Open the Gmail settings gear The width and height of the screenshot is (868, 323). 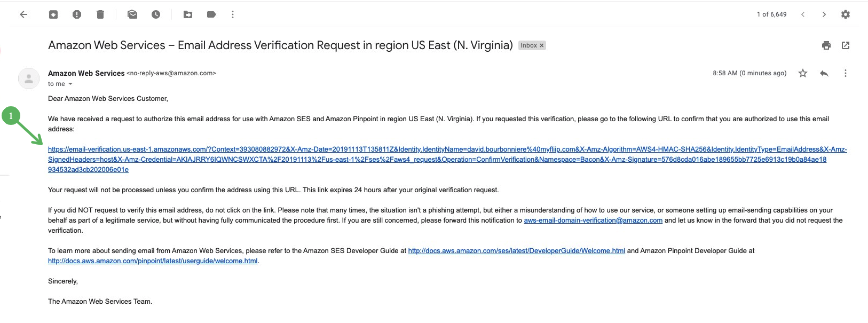click(x=846, y=14)
